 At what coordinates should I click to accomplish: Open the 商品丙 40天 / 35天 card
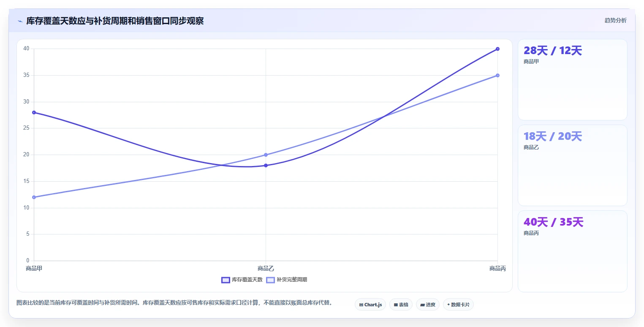tap(572, 251)
